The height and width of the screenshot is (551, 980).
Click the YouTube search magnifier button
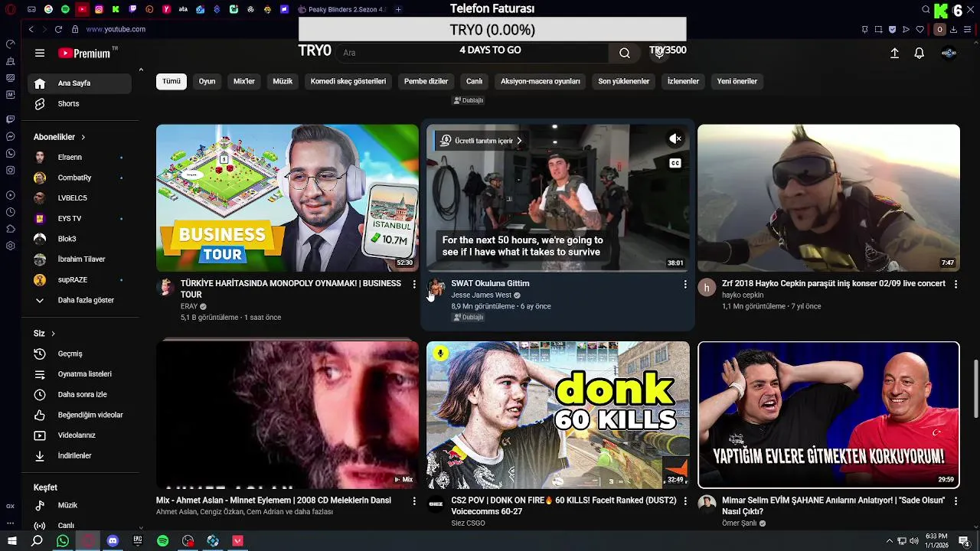625,53
